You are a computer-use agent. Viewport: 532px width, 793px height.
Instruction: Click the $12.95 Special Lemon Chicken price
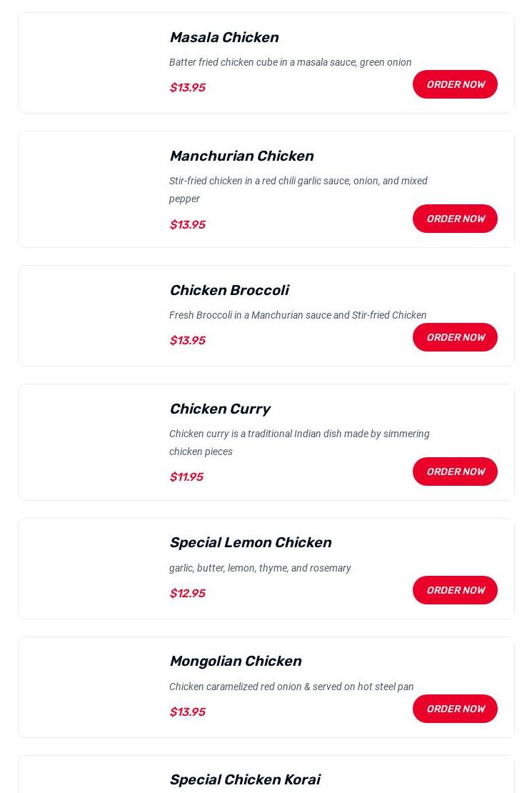(187, 593)
